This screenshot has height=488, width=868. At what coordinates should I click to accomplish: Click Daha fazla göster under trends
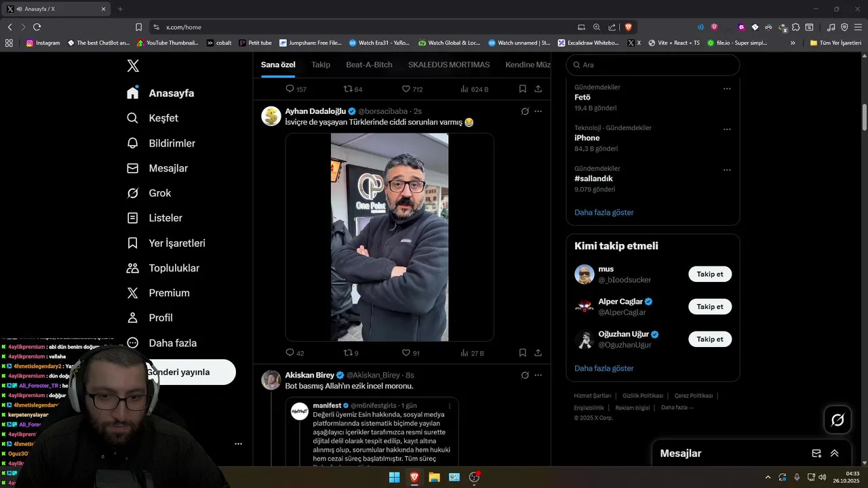[x=604, y=212]
